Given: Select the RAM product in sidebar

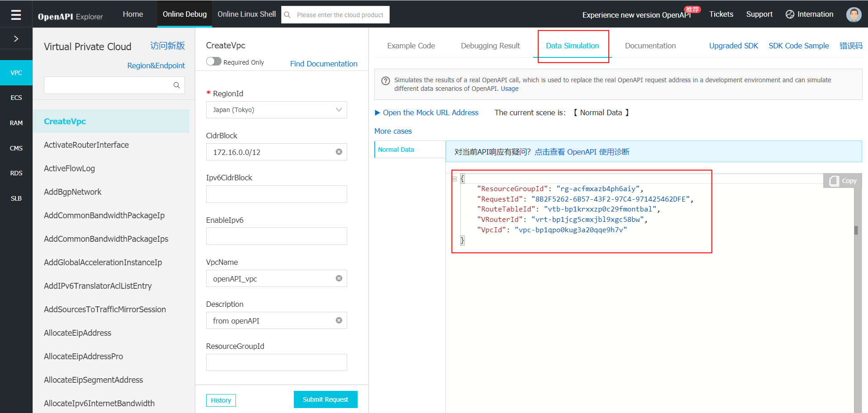Looking at the screenshot, I should click(16, 123).
